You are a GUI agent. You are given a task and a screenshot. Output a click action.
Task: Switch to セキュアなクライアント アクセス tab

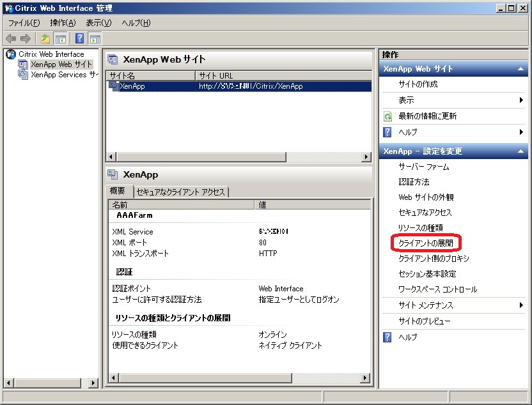click(180, 192)
